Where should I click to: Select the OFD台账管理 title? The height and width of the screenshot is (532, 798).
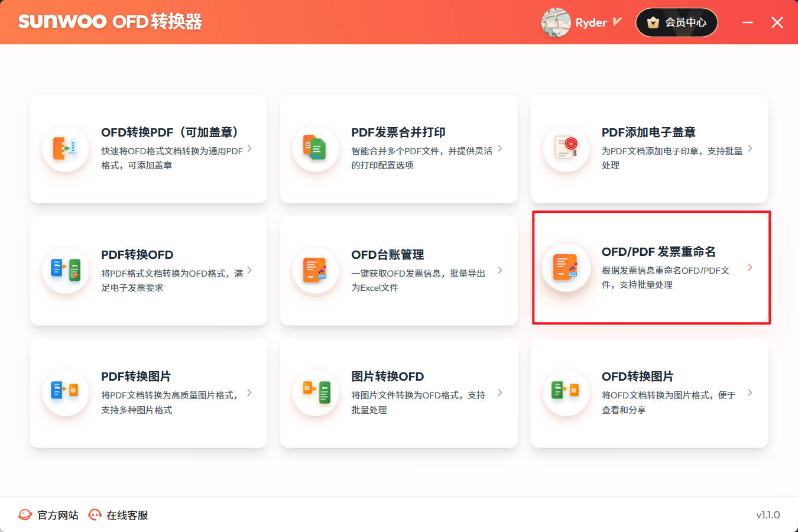(388, 255)
